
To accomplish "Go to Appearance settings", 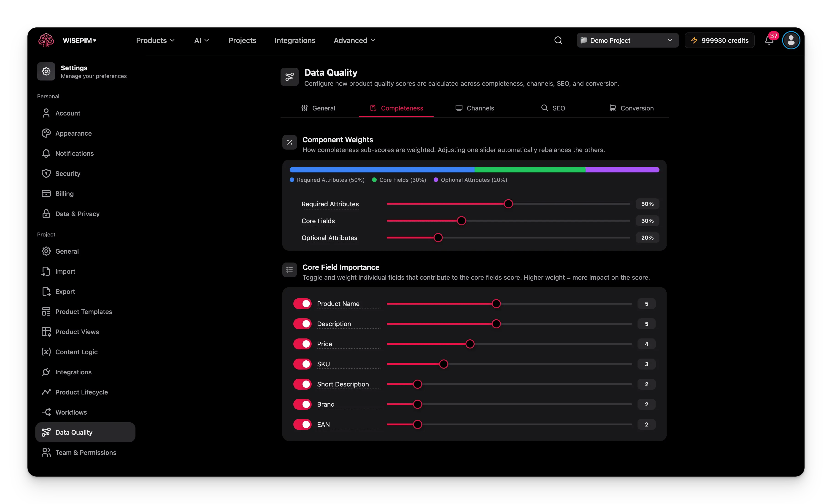I will point(85,133).
